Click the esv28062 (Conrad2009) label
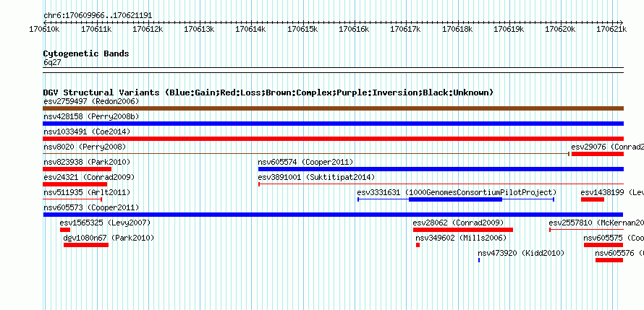 tap(458, 223)
